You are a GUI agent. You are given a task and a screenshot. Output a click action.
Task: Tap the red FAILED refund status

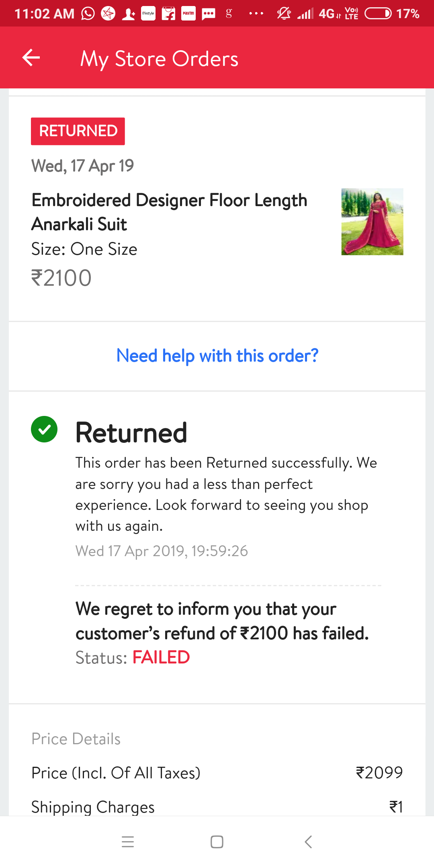tap(161, 657)
